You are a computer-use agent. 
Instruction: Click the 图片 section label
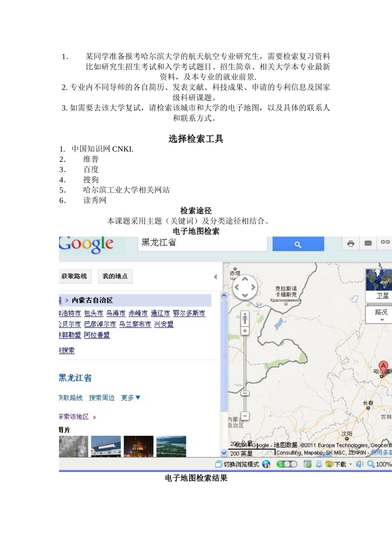tap(65, 430)
